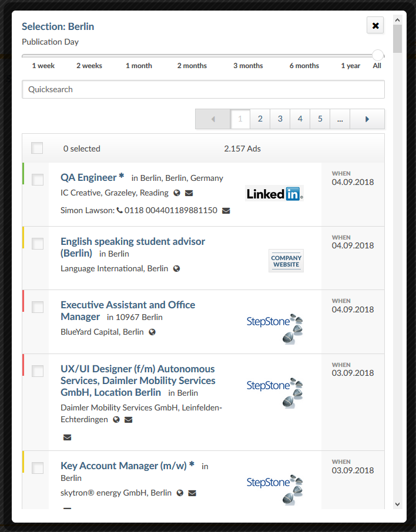Click 'BlueYard Capital, Berlin' text
Image resolution: width=416 pixels, height=532 pixels.
pos(102,332)
